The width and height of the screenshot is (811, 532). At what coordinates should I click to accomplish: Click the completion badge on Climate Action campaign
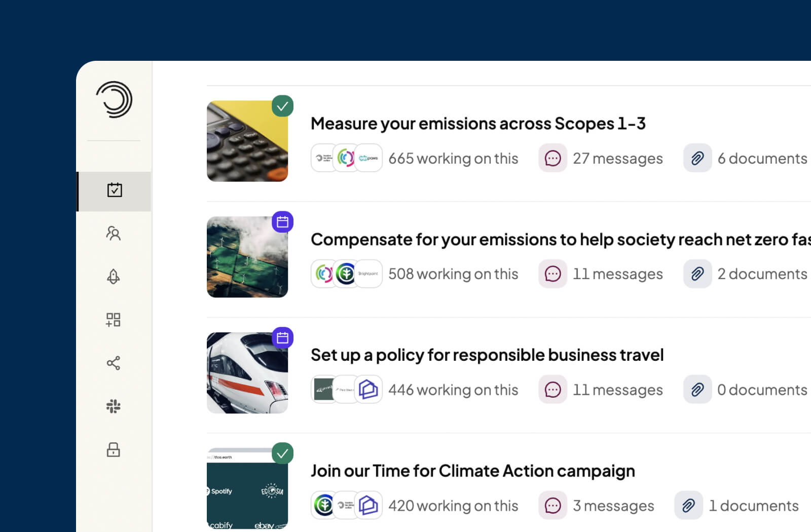[x=283, y=454]
